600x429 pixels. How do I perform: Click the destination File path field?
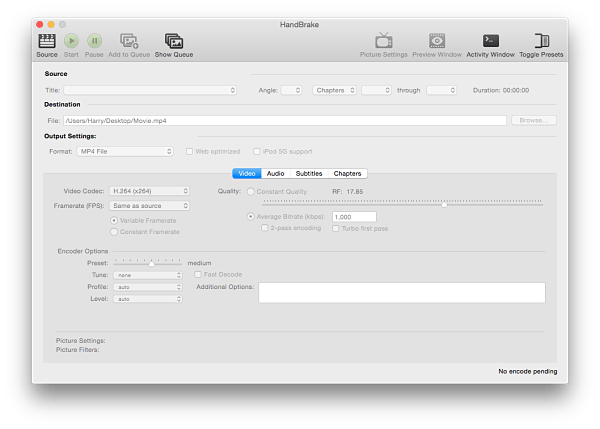[285, 121]
